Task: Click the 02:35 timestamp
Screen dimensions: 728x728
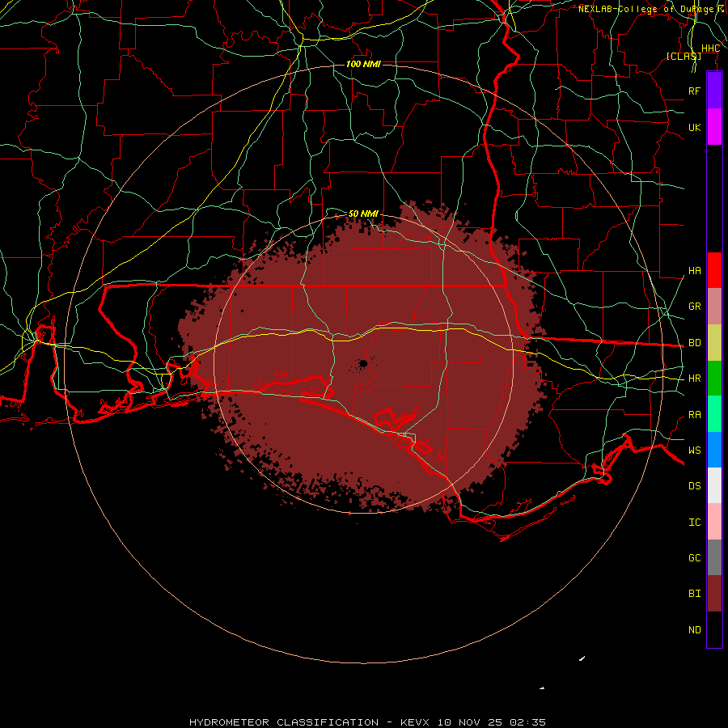Action: coord(527,722)
